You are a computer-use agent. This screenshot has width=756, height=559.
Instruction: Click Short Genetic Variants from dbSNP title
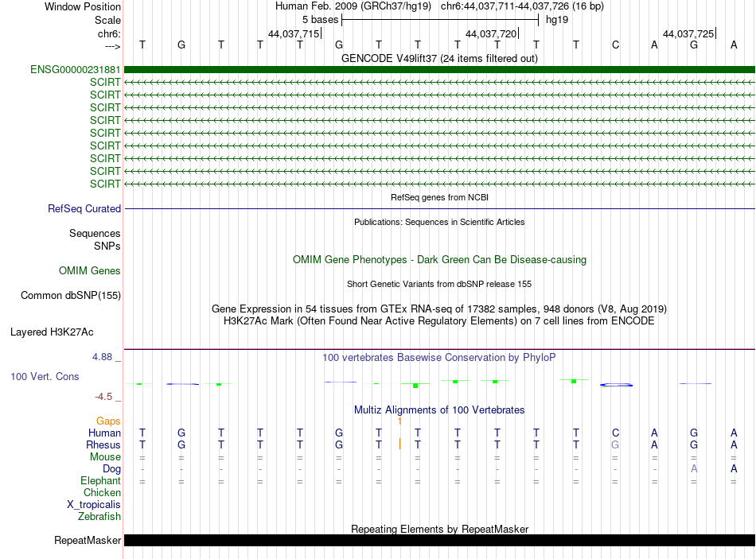click(x=439, y=285)
